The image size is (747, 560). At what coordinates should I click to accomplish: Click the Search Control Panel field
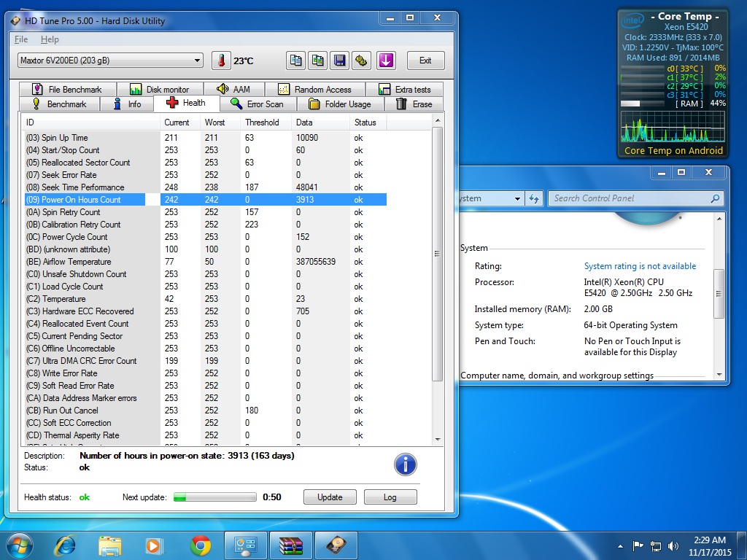[627, 198]
